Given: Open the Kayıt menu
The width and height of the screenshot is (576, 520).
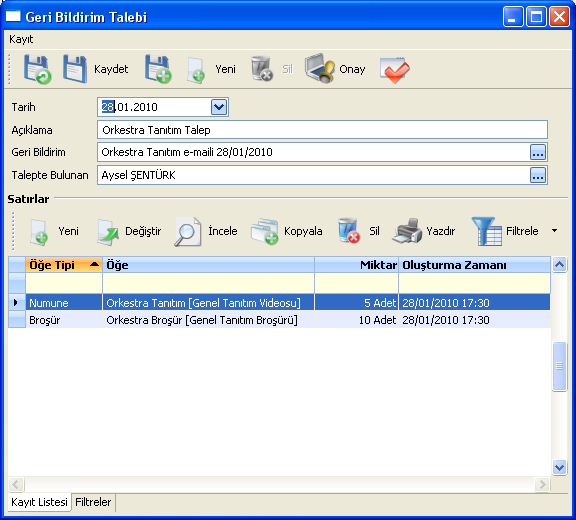Looking at the screenshot, I should point(21,39).
